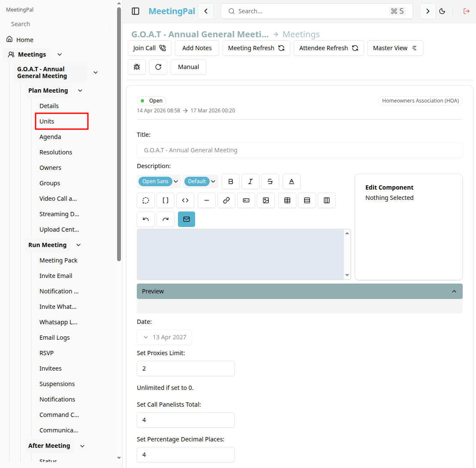The width and height of the screenshot is (476, 468).
Task: Collapse the After Meeting group
Action: 82,446
